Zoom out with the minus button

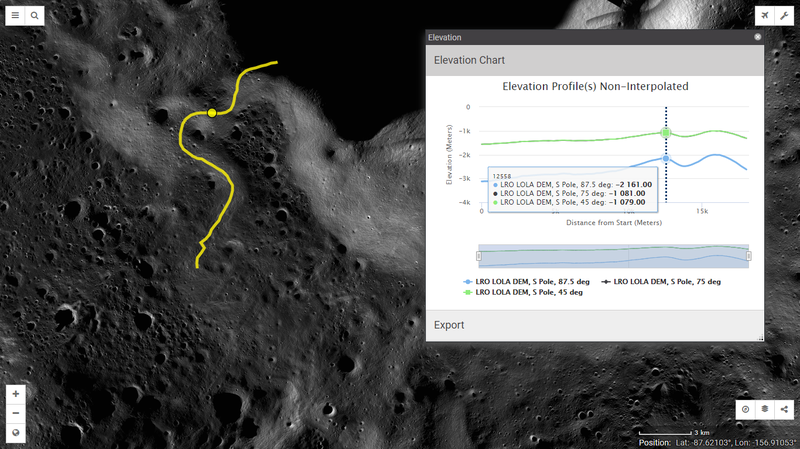click(x=16, y=413)
